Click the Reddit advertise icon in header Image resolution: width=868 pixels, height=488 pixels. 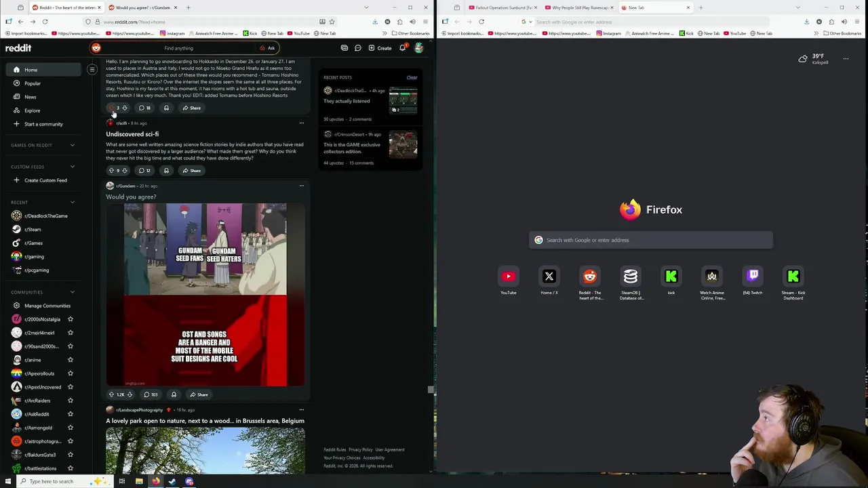point(344,48)
